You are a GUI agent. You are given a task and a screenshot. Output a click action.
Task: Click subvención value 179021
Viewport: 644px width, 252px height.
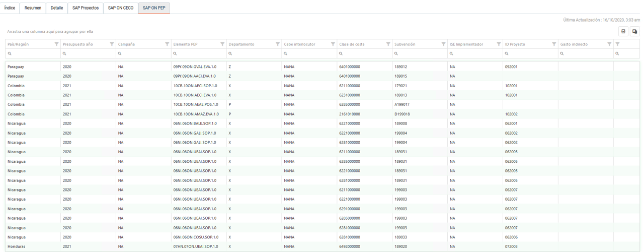point(420,86)
